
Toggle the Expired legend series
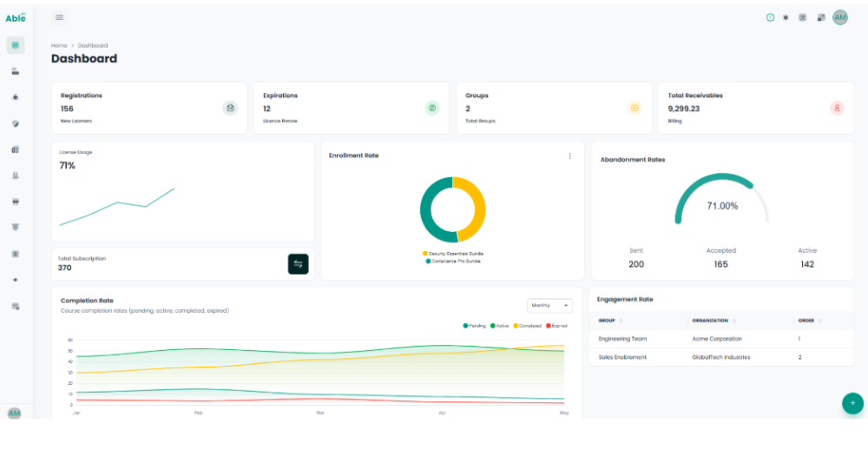click(x=556, y=326)
